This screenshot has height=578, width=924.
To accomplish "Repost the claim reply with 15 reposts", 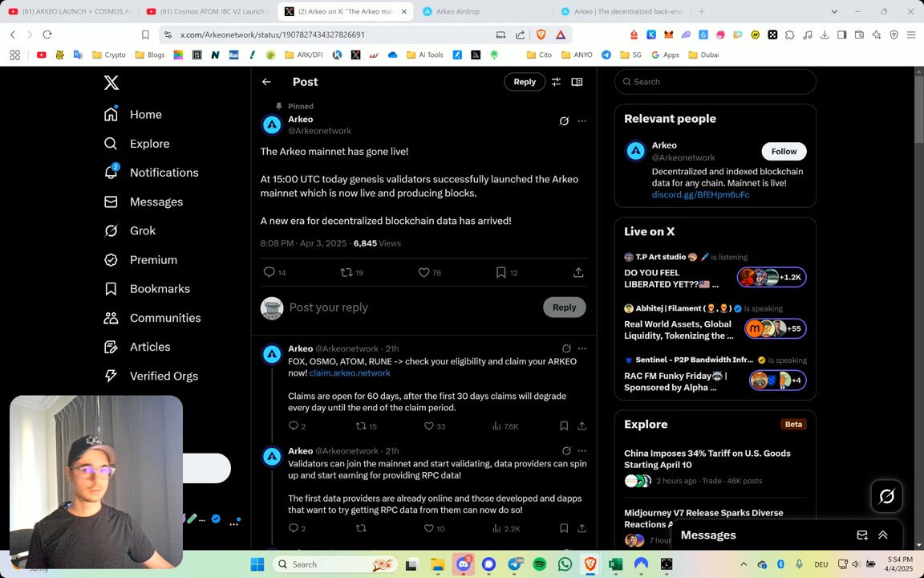I will click(x=367, y=425).
